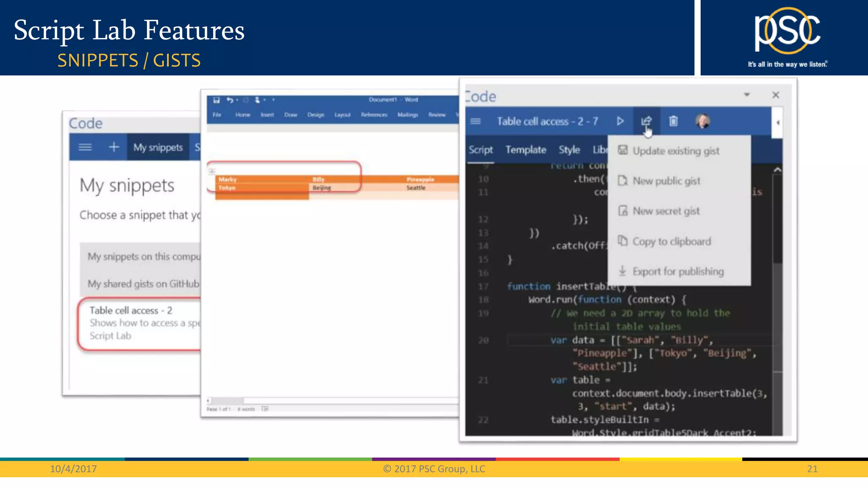Click the Run play icon in Script Lab
Image resolution: width=868 pixels, height=488 pixels.
point(620,122)
